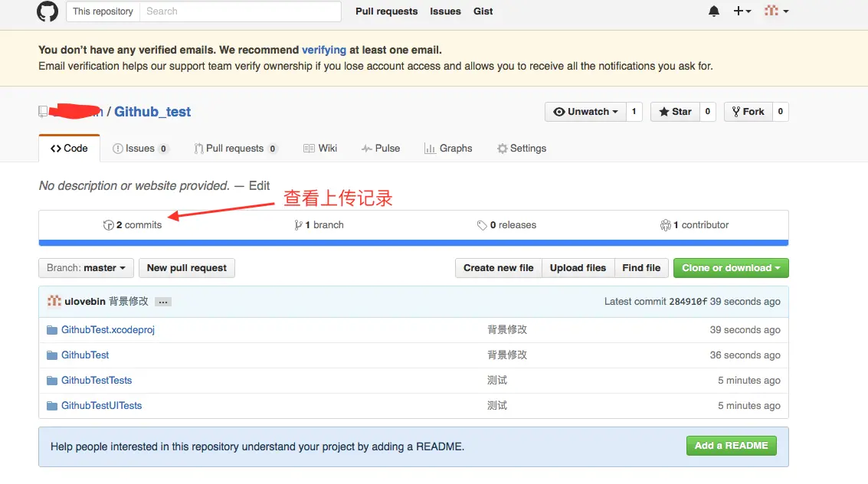868x484 pixels.
Task: Open the repository Settings tab
Action: (522, 149)
